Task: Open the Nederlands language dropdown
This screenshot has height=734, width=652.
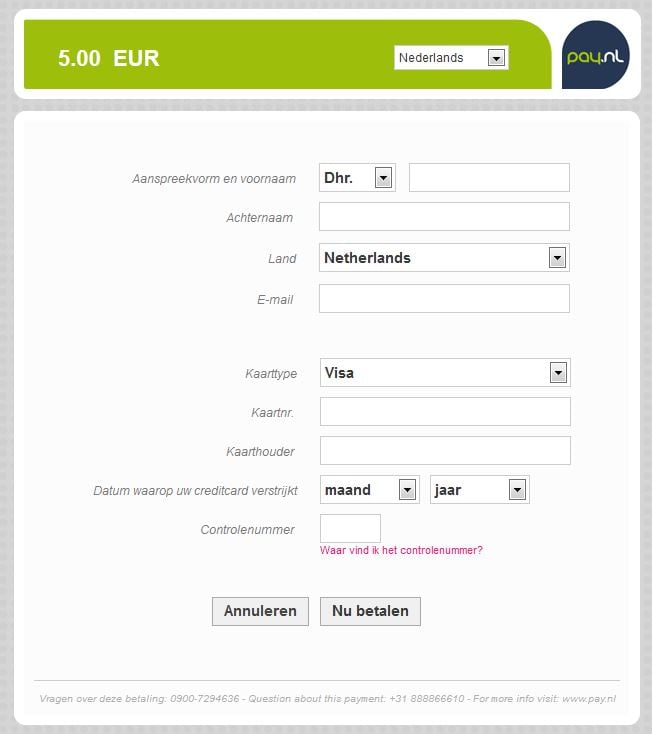Action: click(451, 58)
